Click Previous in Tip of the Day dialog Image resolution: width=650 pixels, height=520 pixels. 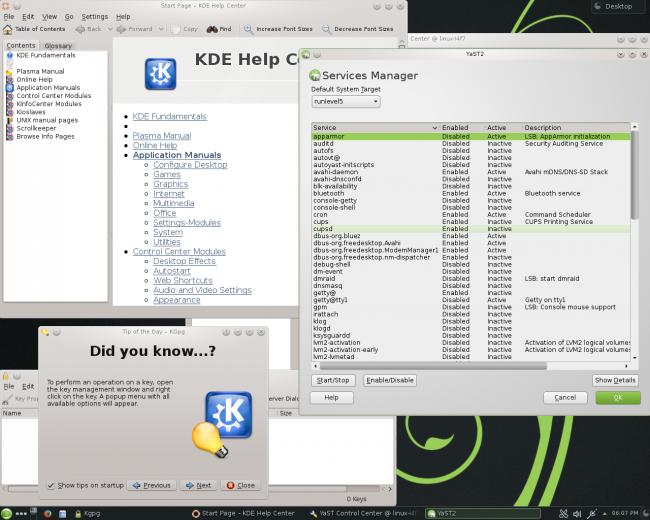point(152,485)
